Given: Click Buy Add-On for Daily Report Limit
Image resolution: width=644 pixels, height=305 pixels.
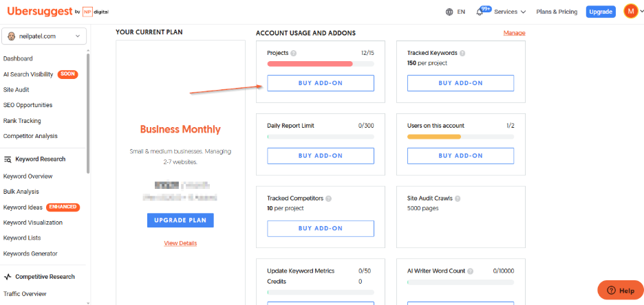Looking at the screenshot, I should click(321, 156).
